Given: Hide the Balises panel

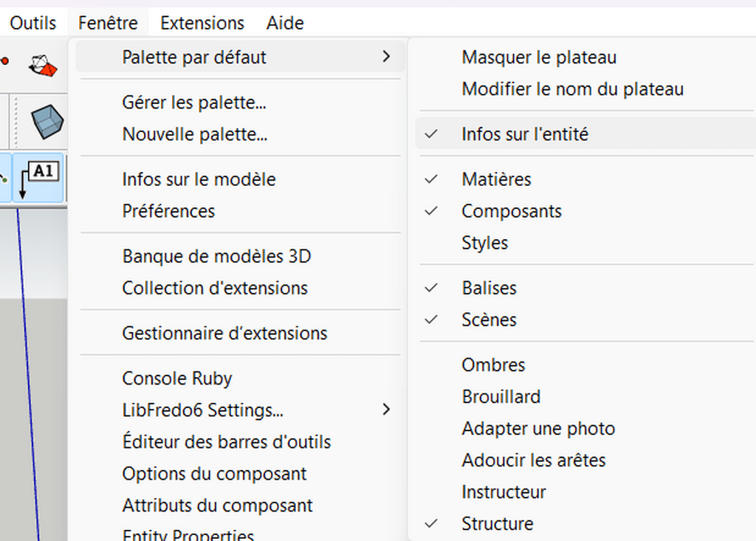Looking at the screenshot, I should (489, 288).
